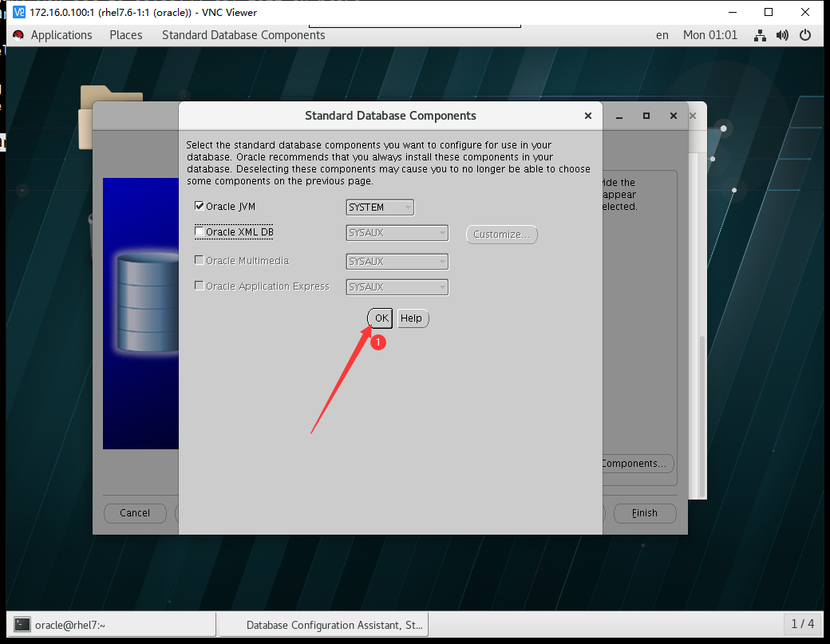Confirm with the OK button
830x644 pixels.
click(380, 318)
